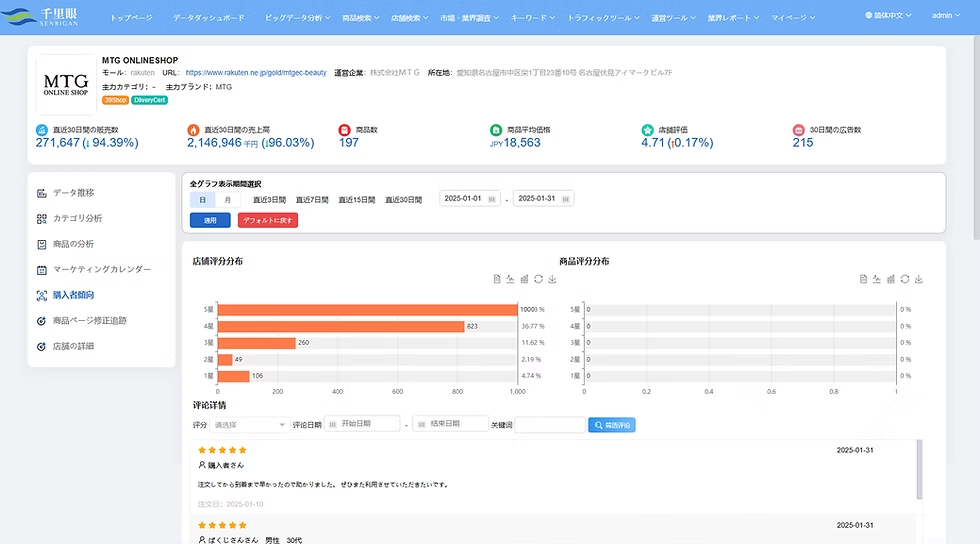The width and height of the screenshot is (980, 544).
Task: Download the 店舗評分分布 chart image
Action: [x=552, y=279]
